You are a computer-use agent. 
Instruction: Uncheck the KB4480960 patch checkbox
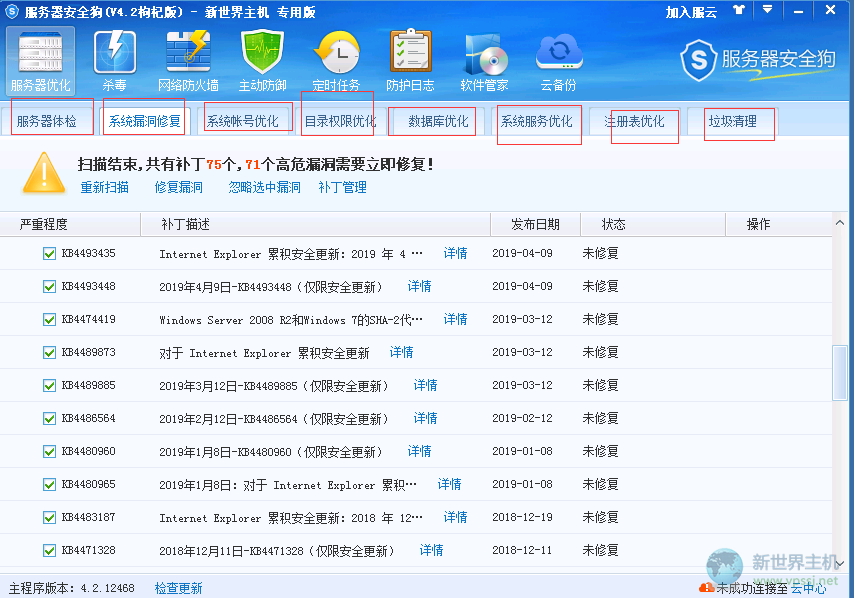[x=49, y=451]
